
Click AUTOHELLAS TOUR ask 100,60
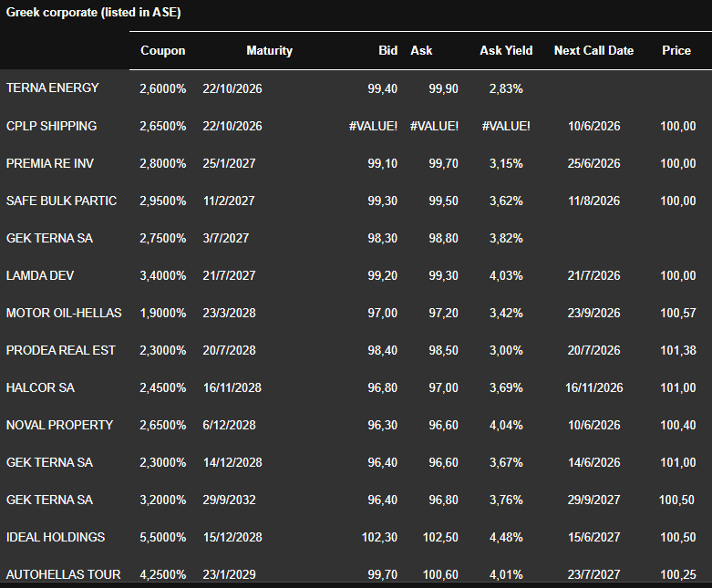(440, 574)
